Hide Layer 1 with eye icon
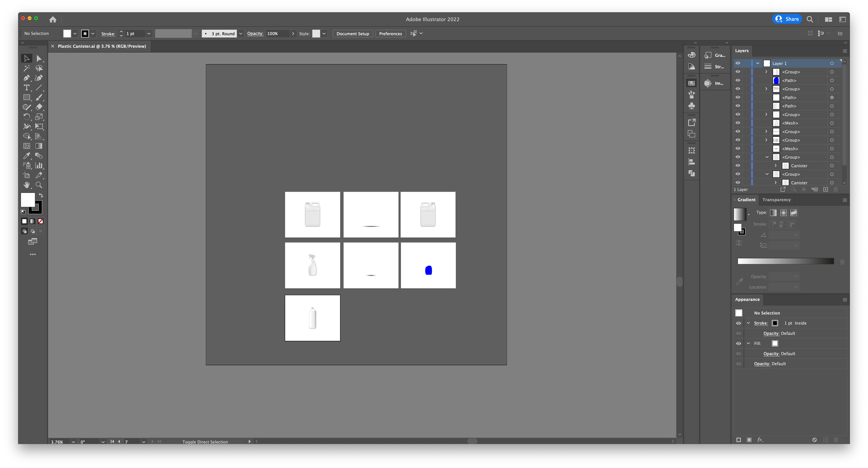Screen dimensions: 868x468 (x=738, y=63)
